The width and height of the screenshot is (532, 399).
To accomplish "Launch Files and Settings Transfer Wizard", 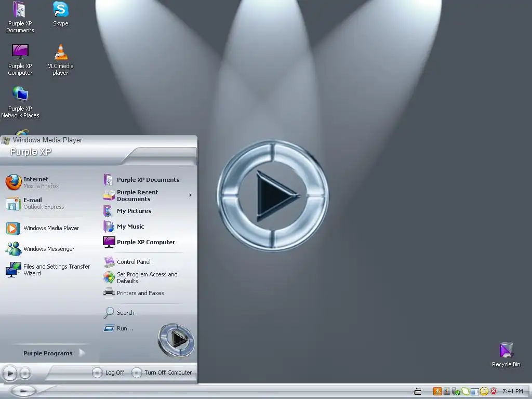I will [47, 270].
